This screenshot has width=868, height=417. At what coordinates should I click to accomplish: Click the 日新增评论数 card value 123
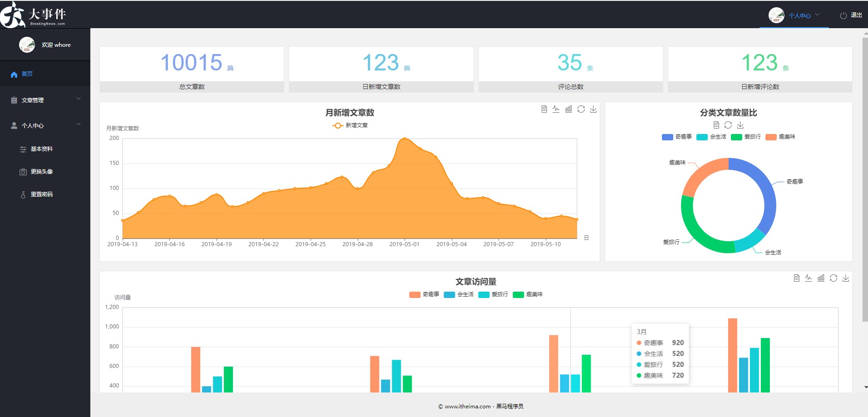[x=759, y=63]
